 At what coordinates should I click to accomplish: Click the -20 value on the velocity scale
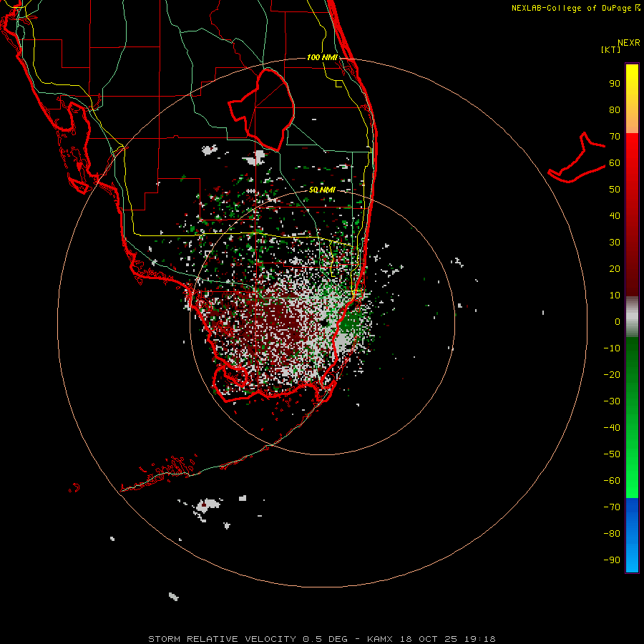click(x=612, y=374)
